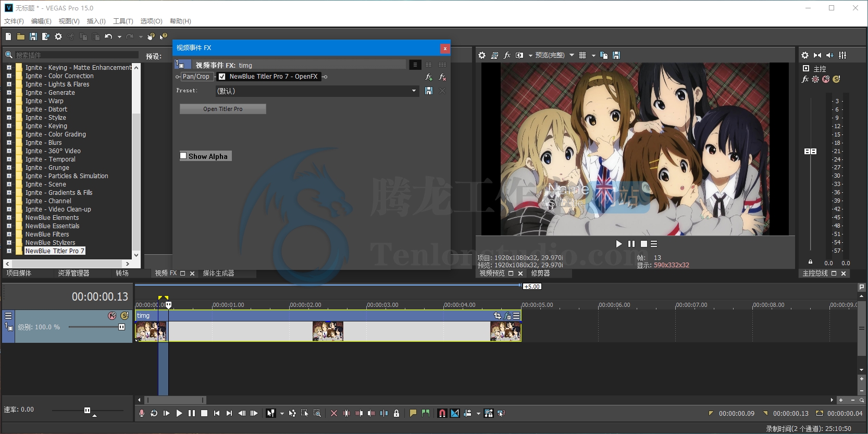
Task: Open the 工具(T) menu
Action: click(123, 21)
